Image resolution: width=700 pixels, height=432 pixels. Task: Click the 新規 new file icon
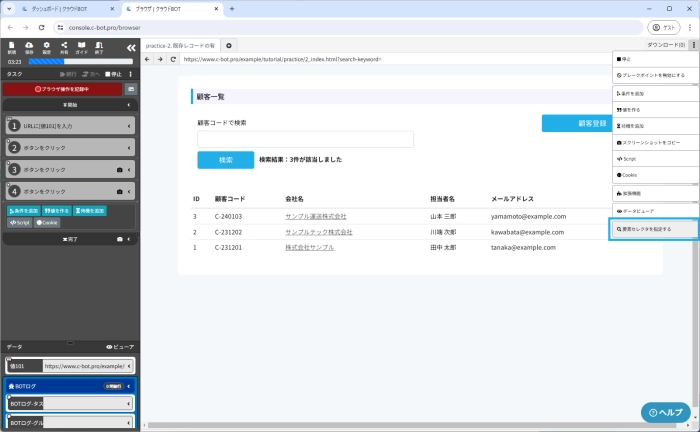point(12,47)
